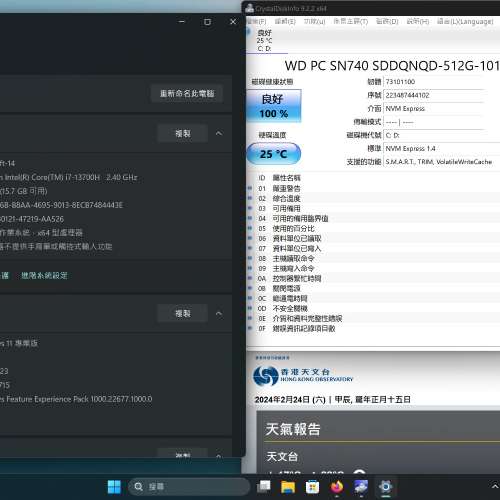Copy Windows specs with 複製 above Windows 11 專業版
Viewport: 500px width, 500px height.
pyautogui.click(x=183, y=314)
